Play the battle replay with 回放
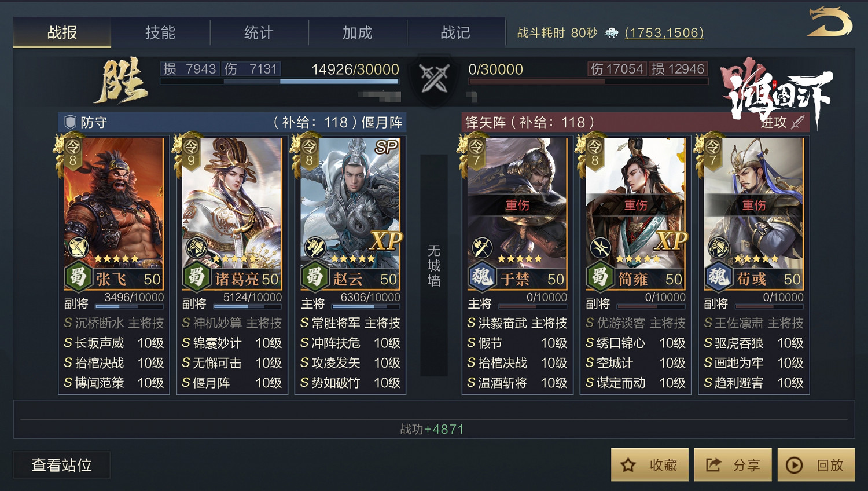868x491 pixels. click(x=816, y=465)
